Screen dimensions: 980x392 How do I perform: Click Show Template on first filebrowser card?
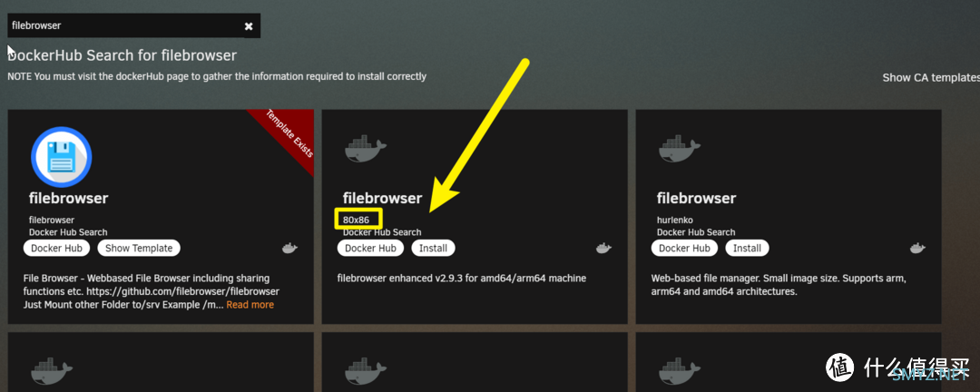(139, 249)
